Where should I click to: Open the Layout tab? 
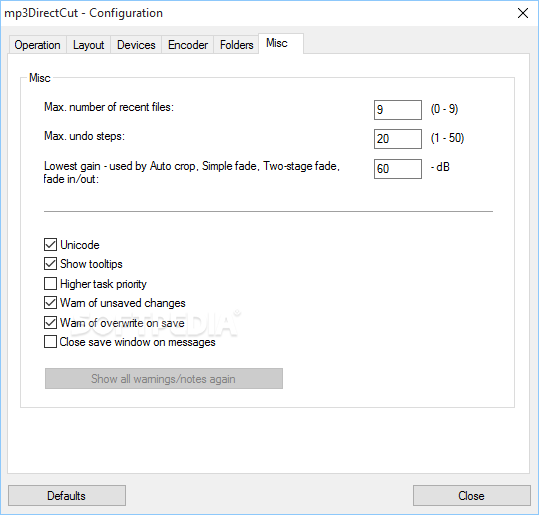tap(88, 45)
